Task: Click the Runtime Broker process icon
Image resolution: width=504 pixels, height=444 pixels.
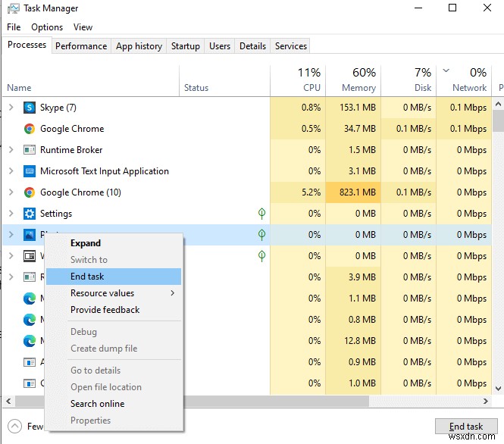Action: pyautogui.click(x=30, y=150)
